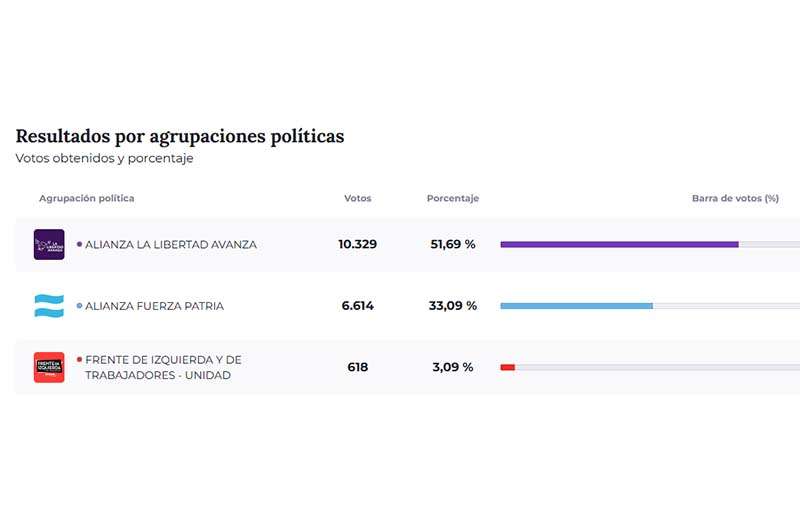
Task: Click the 618 votes value
Action: coord(357,367)
